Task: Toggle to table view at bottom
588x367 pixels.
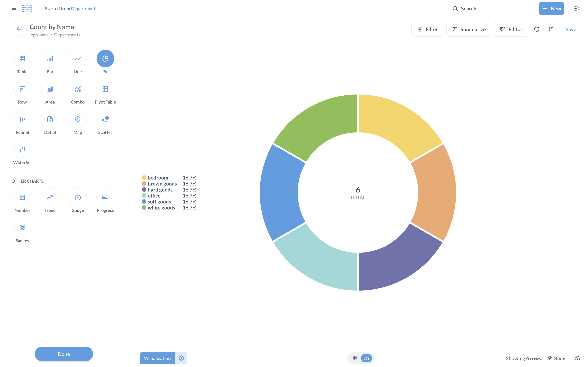Action: tap(355, 358)
